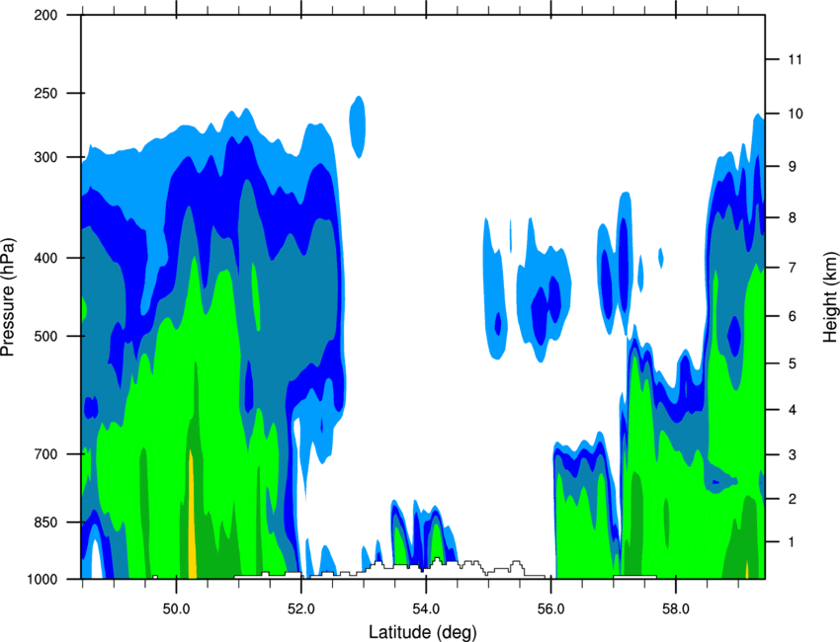840x642 pixels.
Task: Click the 10 km height label
Action: 795,114
